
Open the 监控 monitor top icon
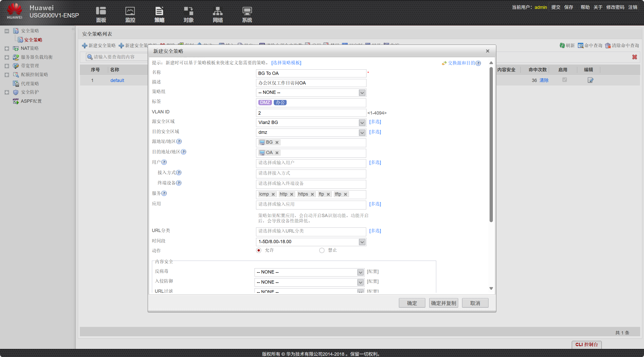[130, 14]
